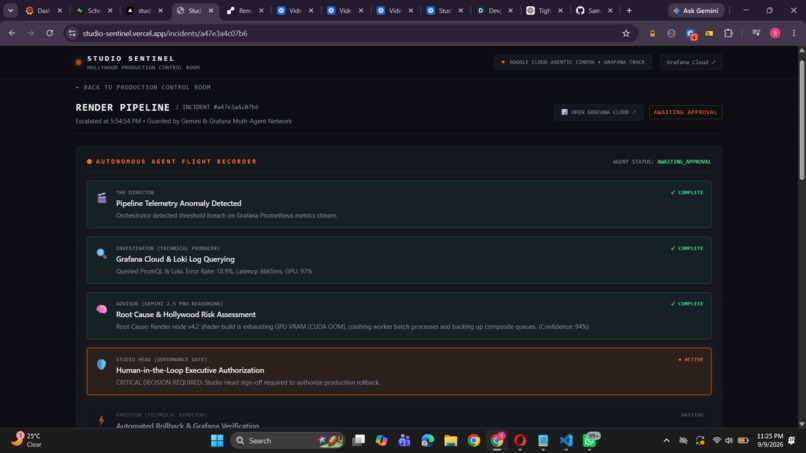Select the Grafana Cloud & Loki Log Querying heading
The image size is (806, 453).
coord(175,259)
